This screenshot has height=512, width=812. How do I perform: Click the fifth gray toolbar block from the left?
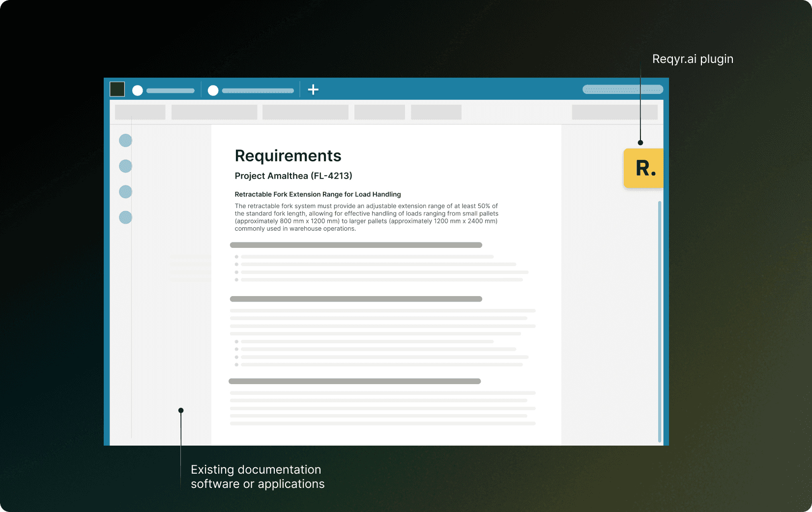pyautogui.click(x=436, y=112)
